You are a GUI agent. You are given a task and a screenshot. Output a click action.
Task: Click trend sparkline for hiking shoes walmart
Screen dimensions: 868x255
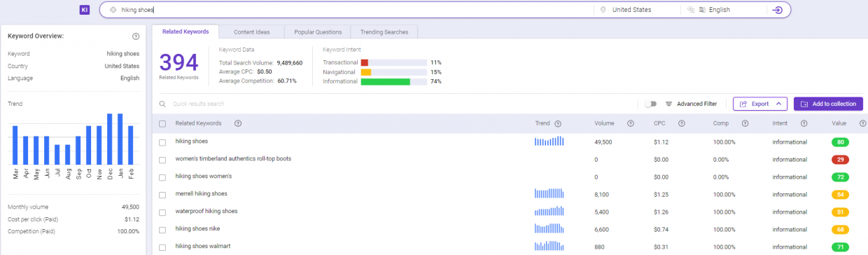549,246
